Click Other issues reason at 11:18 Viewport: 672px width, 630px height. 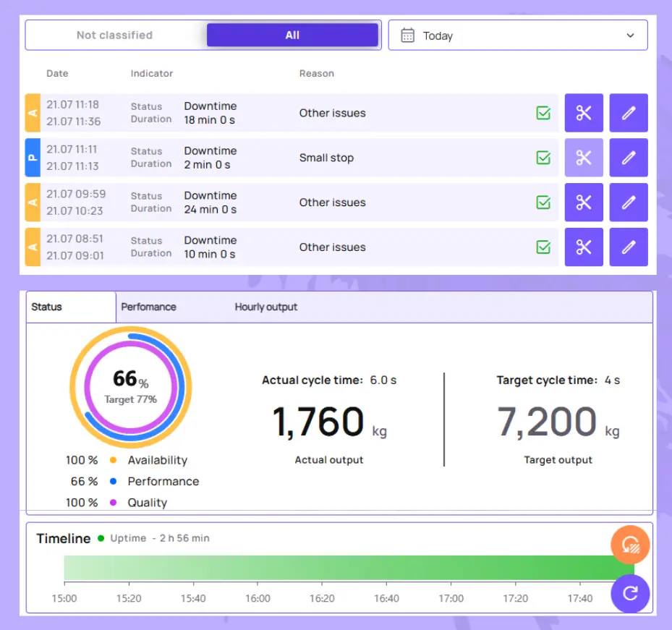click(x=332, y=113)
